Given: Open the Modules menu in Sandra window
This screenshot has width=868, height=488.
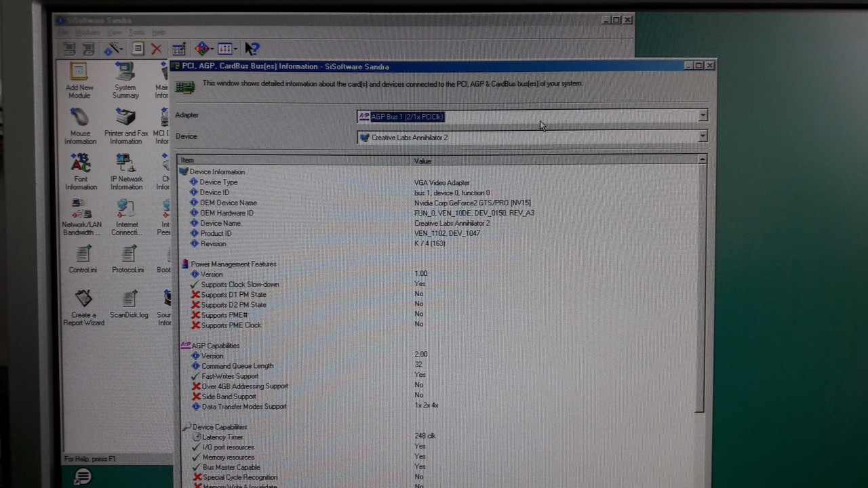Looking at the screenshot, I should [87, 33].
